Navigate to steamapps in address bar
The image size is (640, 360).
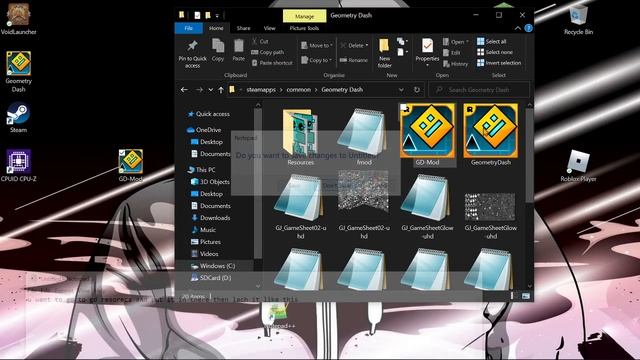pos(261,89)
